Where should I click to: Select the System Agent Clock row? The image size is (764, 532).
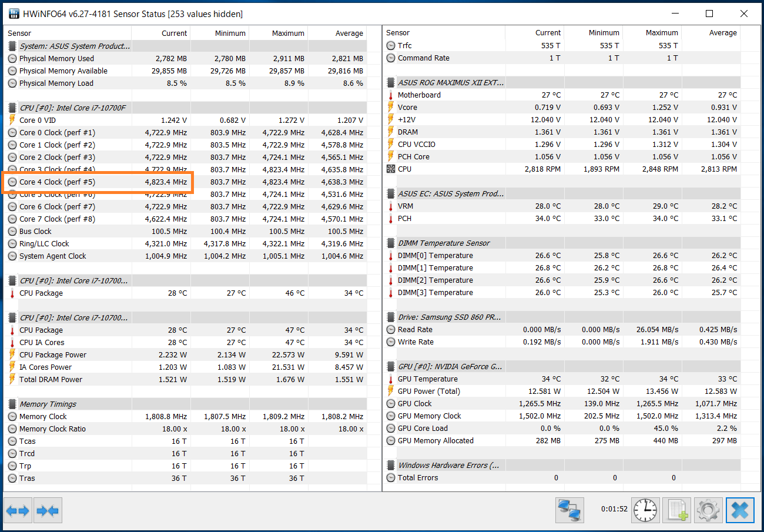(x=186, y=256)
